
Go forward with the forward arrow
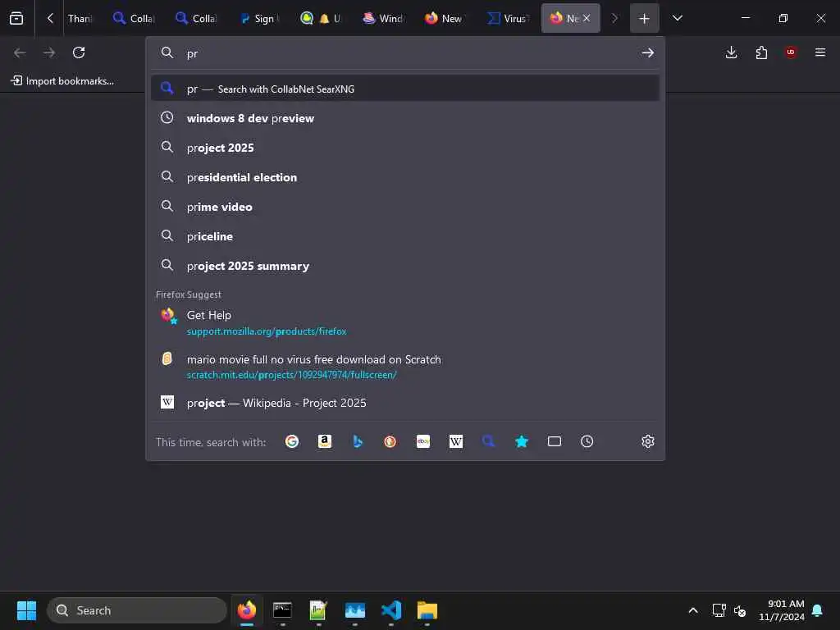click(x=48, y=52)
